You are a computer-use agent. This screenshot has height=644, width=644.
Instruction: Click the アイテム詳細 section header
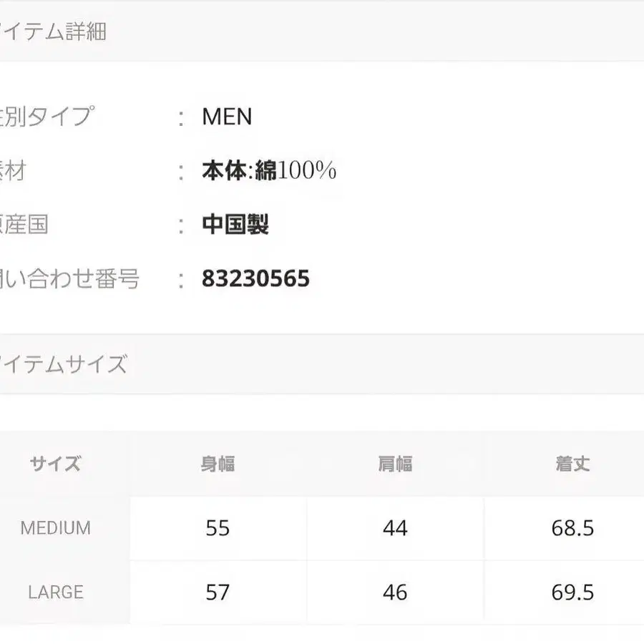pos(54,32)
